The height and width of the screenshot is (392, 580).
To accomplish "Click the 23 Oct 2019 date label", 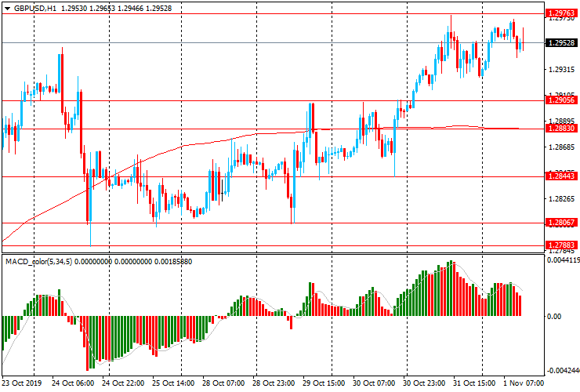I will coord(24,383).
